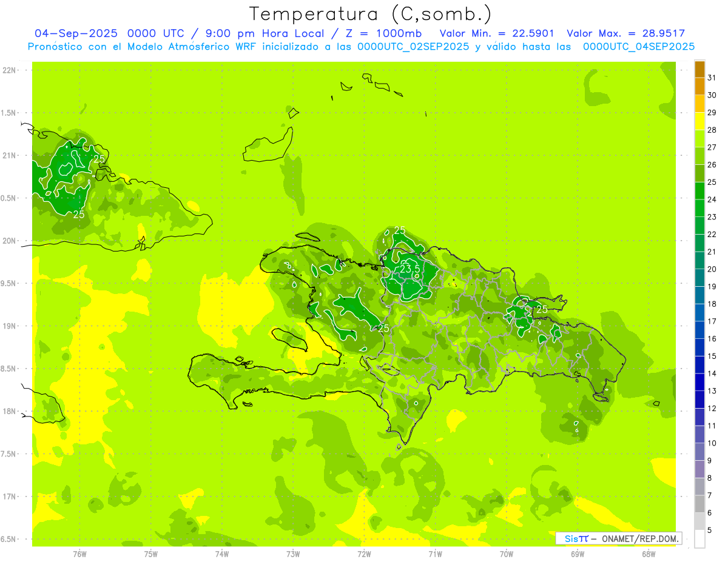Click the "9.5N" latitude label
Viewport: 728px width, 562px height.
click(9, 283)
